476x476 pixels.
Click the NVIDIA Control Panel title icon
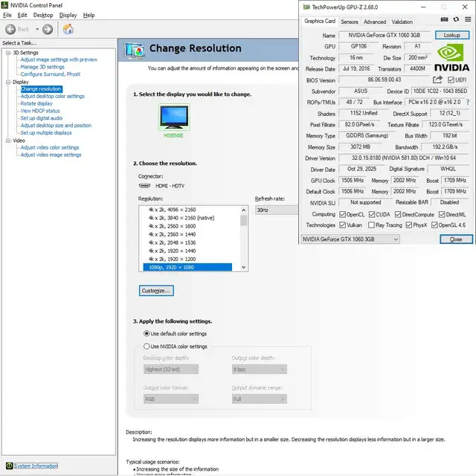click(x=4, y=5)
